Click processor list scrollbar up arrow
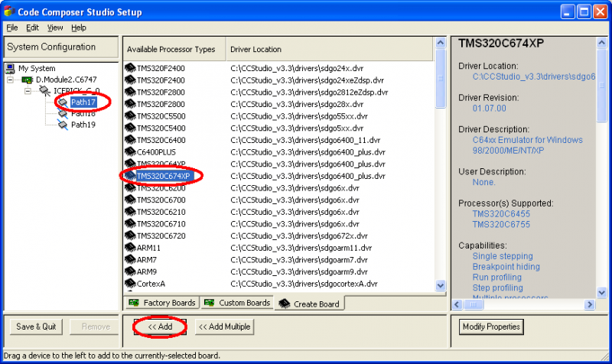 (441, 43)
